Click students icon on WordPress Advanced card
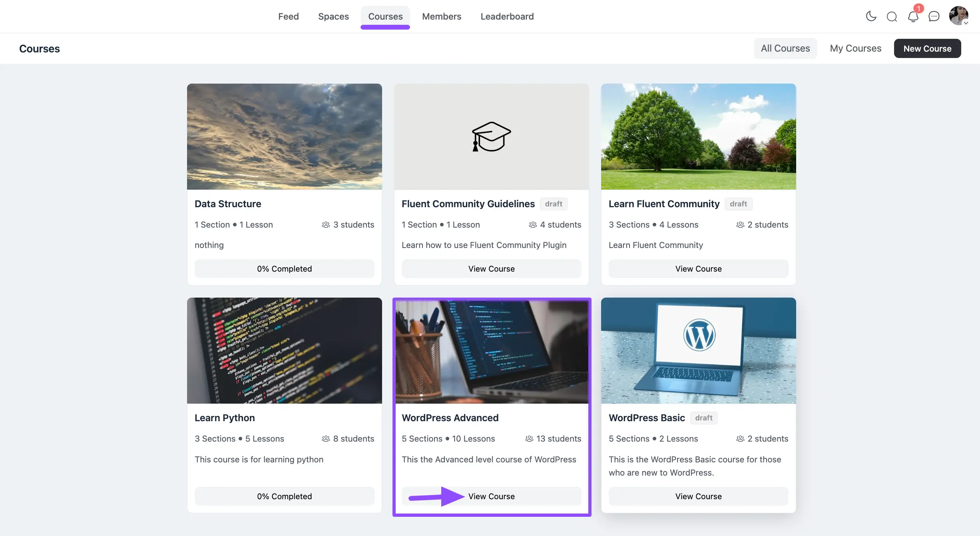Image resolution: width=980 pixels, height=536 pixels. click(x=529, y=439)
